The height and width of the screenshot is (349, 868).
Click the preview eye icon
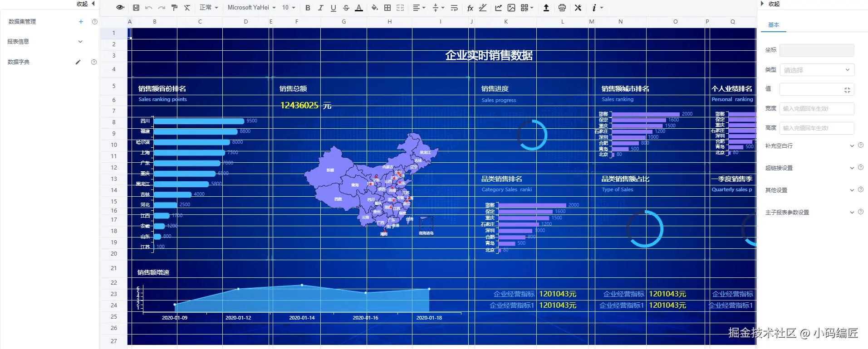click(120, 8)
